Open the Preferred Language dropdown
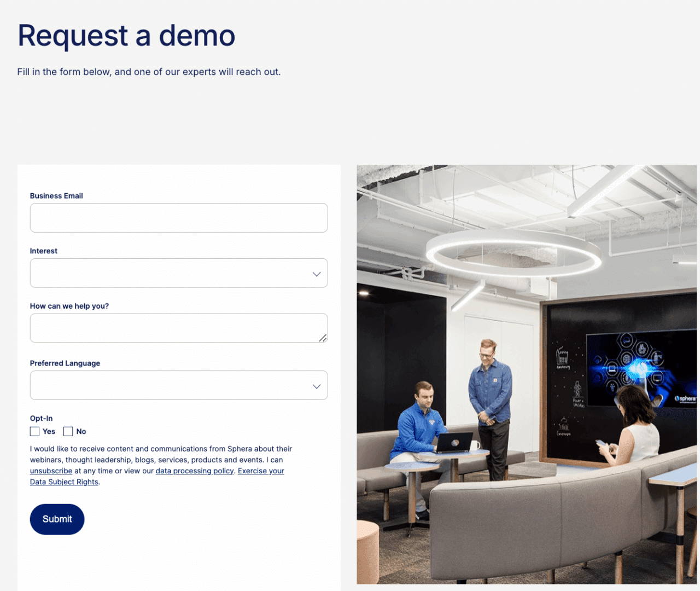700x591 pixels. tap(179, 385)
